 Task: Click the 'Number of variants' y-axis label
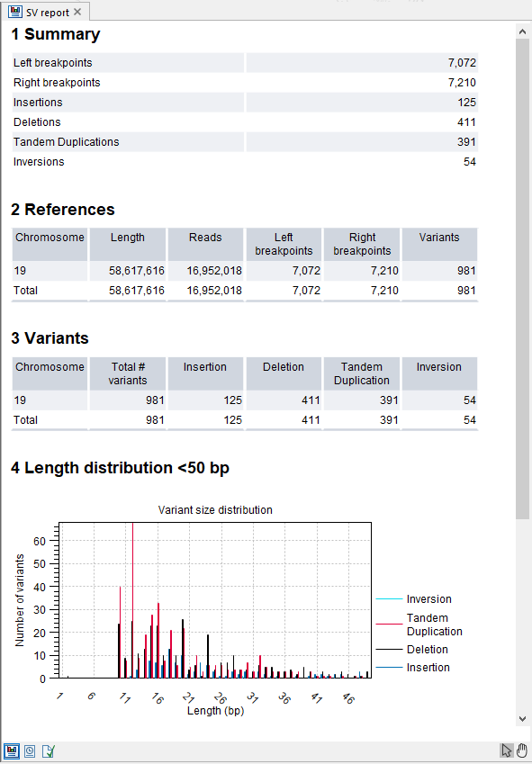tap(20, 600)
